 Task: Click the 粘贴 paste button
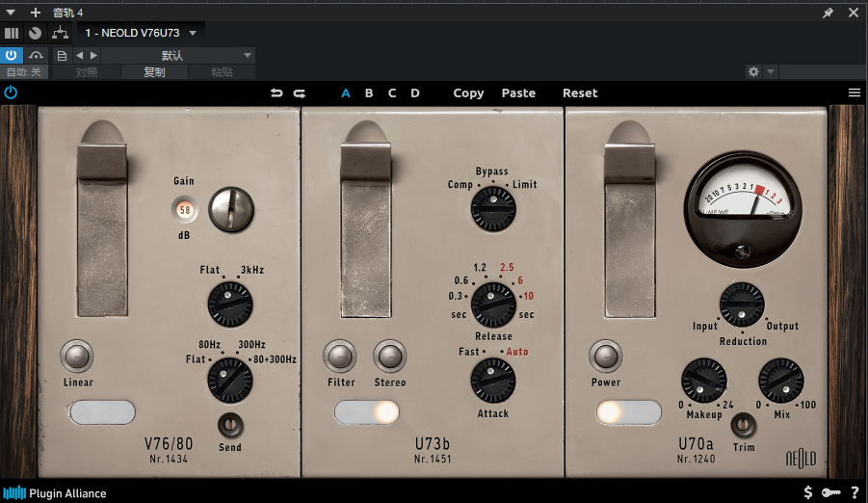222,72
